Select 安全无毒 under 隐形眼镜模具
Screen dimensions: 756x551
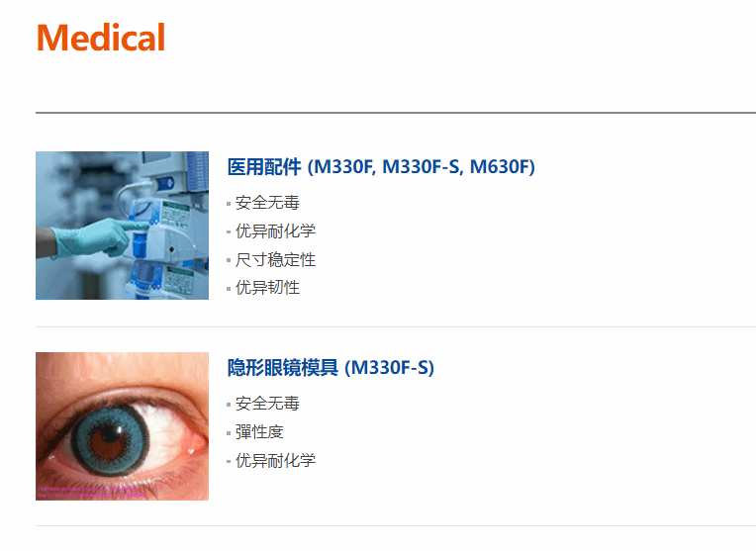coord(267,403)
